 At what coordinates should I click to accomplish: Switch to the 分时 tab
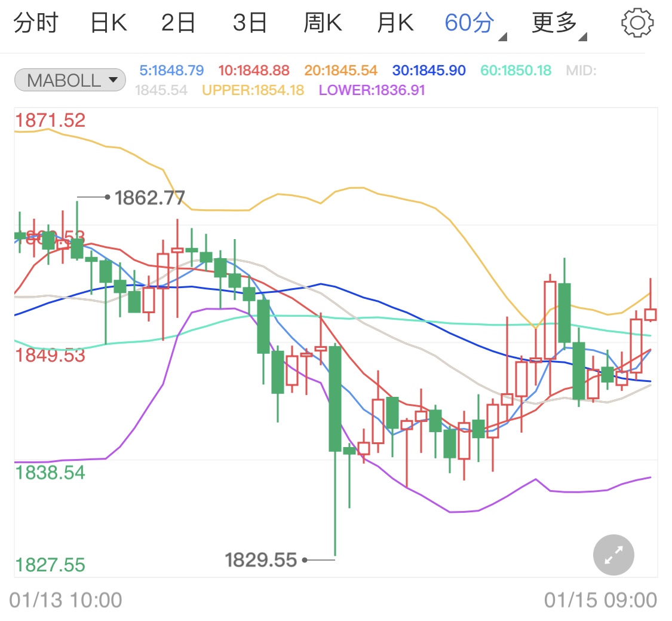tap(36, 23)
